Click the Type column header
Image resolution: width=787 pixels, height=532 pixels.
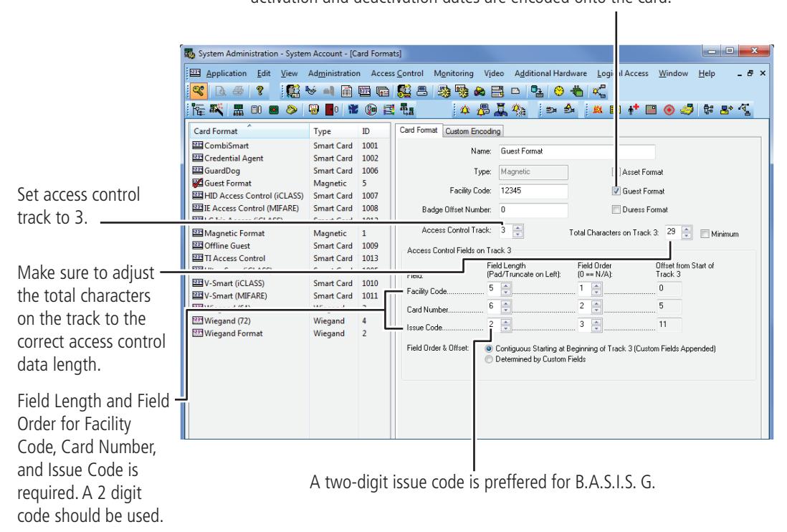pos(334,131)
